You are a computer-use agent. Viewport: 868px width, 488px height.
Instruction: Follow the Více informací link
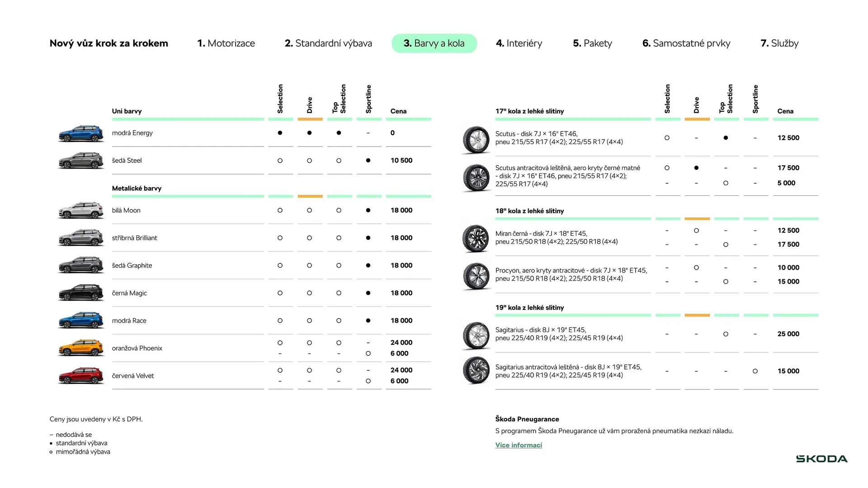point(519,445)
